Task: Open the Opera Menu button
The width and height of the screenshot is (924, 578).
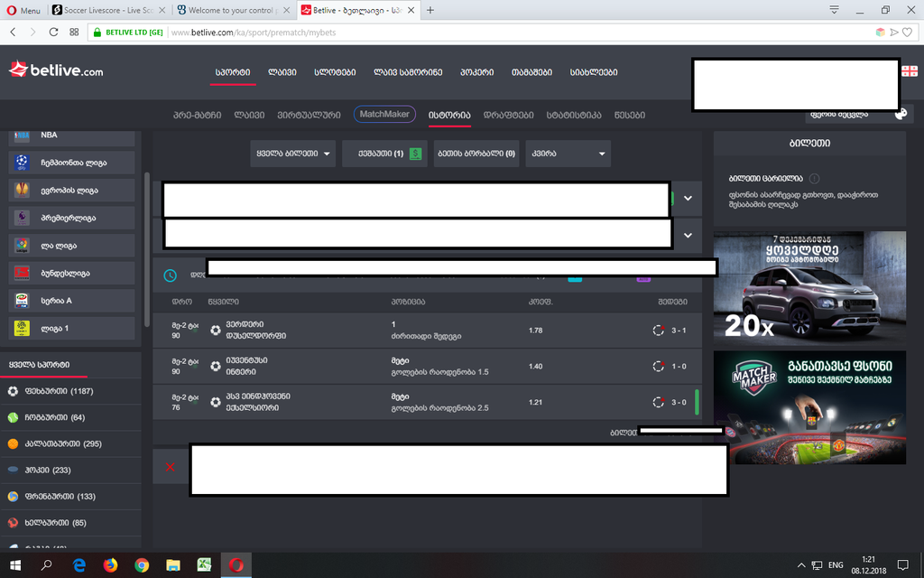Action: tap(23, 10)
